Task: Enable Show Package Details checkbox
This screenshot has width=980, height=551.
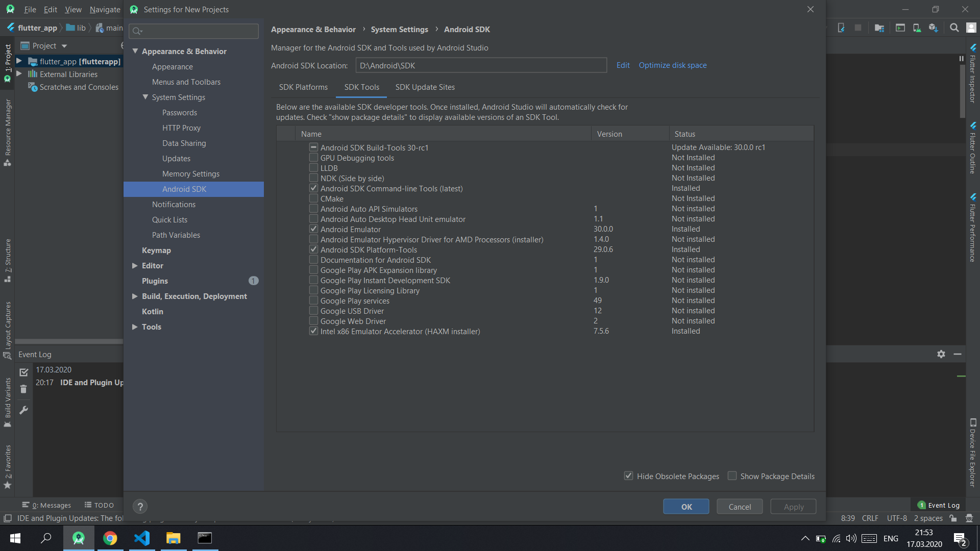Action: 732,476
